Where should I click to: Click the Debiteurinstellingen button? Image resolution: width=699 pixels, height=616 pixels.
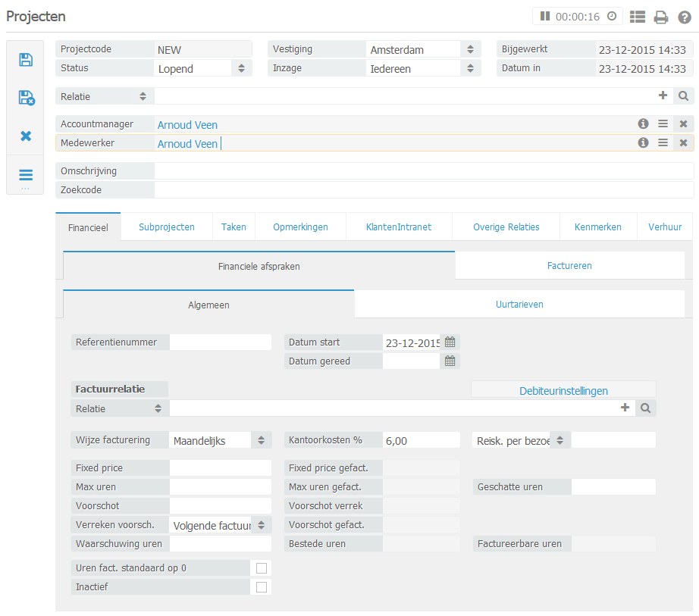pos(563,390)
